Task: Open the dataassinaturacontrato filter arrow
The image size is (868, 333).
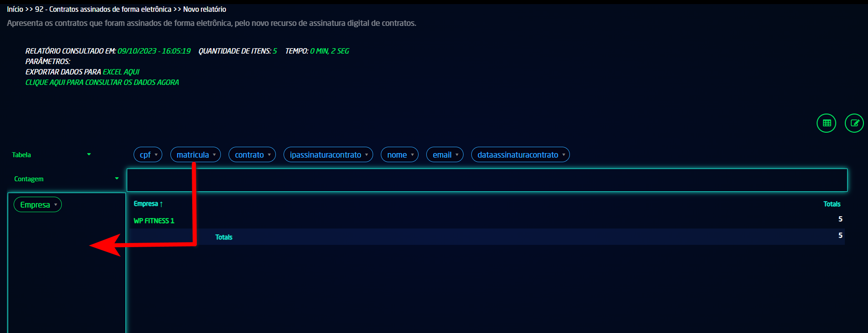Action: coord(564,155)
